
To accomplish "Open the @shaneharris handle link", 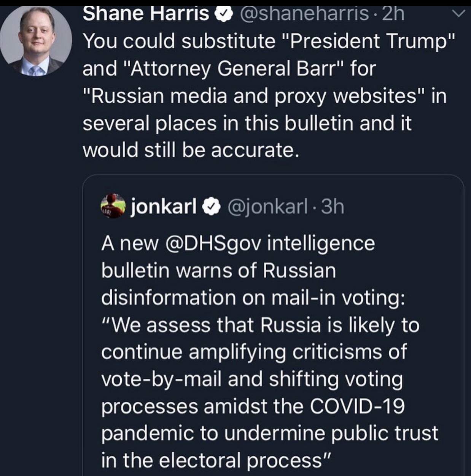I will pyautogui.click(x=304, y=14).
